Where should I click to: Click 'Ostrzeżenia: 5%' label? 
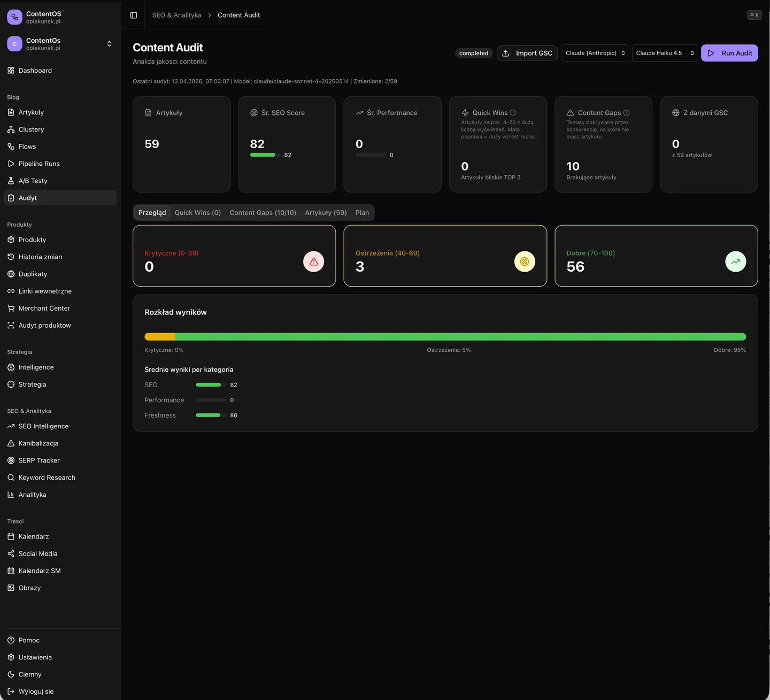click(449, 350)
